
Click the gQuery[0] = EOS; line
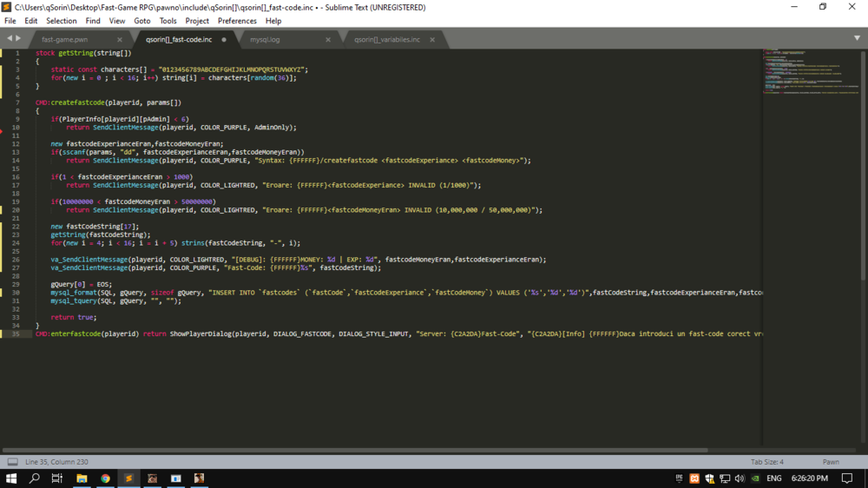82,284
